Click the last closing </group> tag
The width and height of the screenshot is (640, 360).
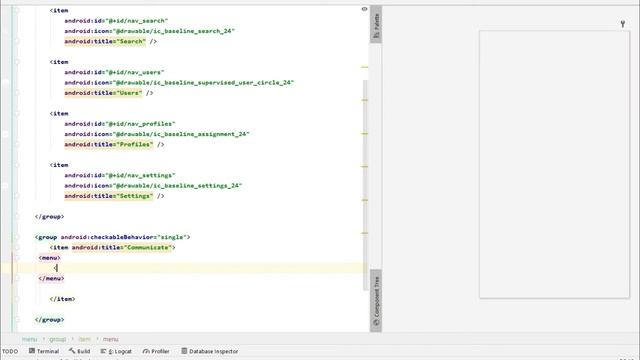[x=49, y=320]
